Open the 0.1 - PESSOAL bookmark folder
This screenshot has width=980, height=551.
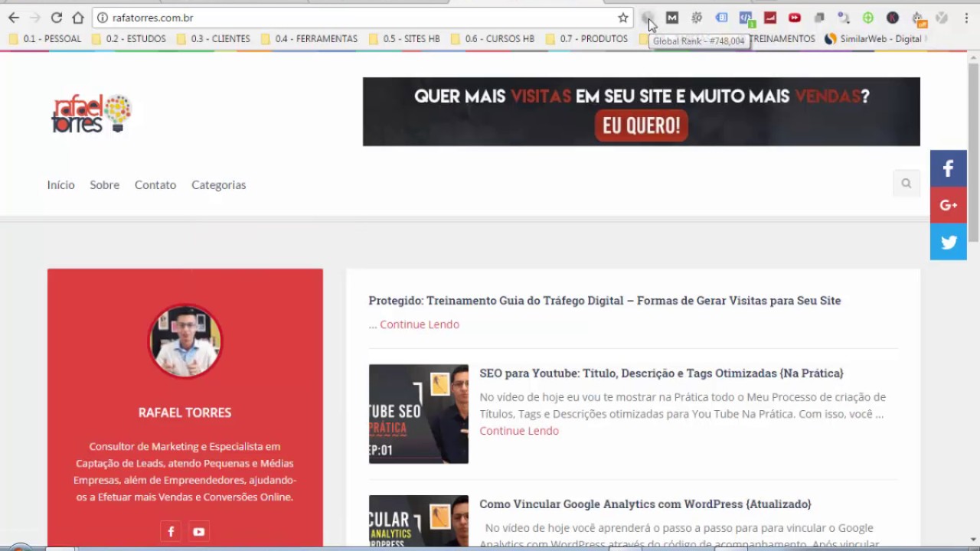44,39
